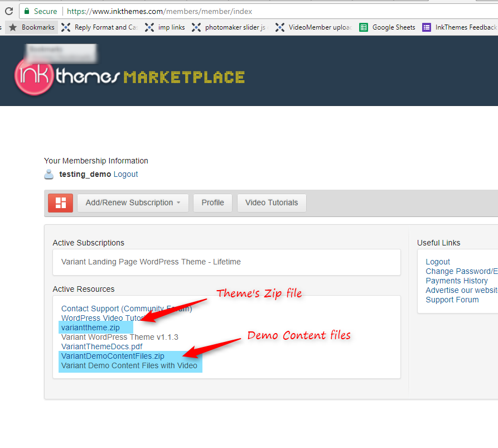This screenshot has width=498, height=448.
Task: Click Variant Landing Page WordPress Theme - Lifetime
Action: coord(151,262)
